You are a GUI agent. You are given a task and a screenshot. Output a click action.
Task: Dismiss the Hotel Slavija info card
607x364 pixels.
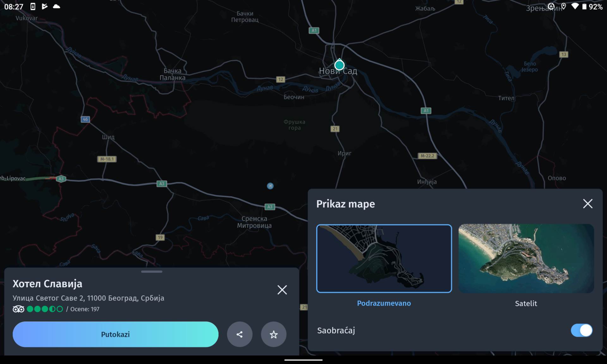pos(282,290)
